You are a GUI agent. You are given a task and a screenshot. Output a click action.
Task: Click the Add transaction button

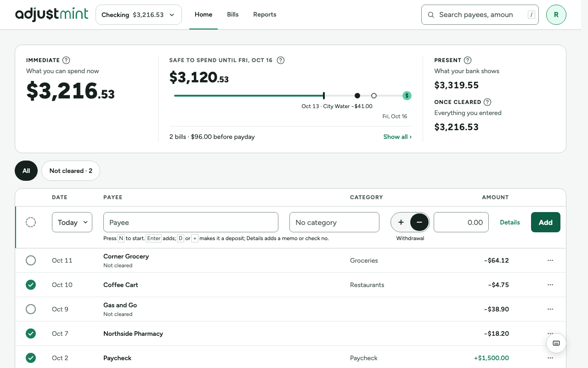coord(546,222)
